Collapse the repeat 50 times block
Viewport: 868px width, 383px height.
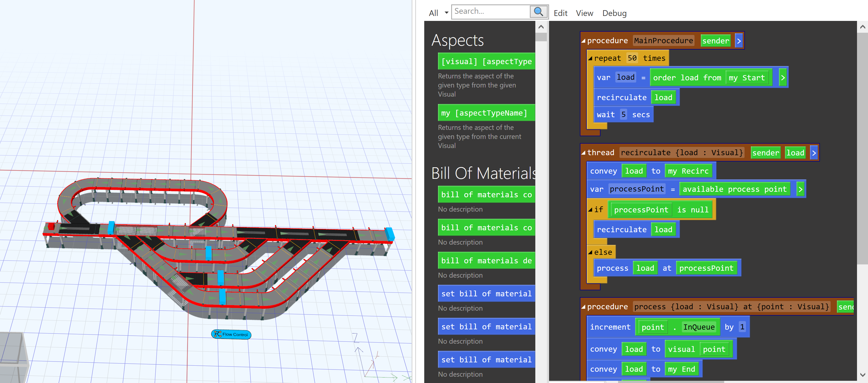[590, 58]
